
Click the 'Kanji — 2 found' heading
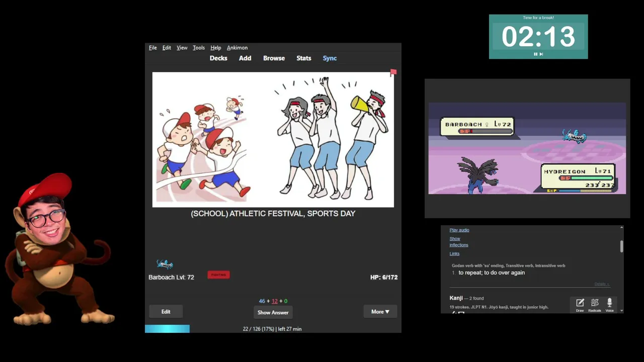tap(466, 298)
